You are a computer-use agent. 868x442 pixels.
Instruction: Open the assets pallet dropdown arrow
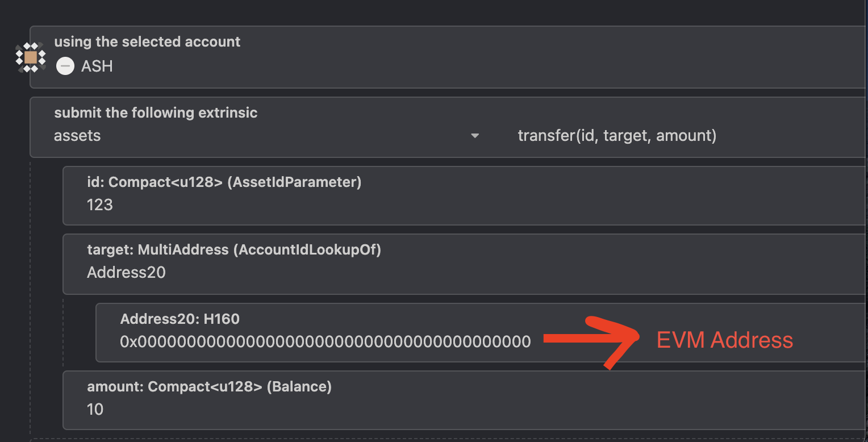475,136
